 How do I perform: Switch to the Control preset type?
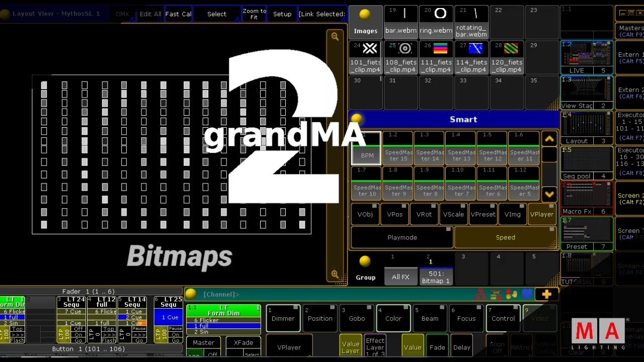[x=503, y=318]
